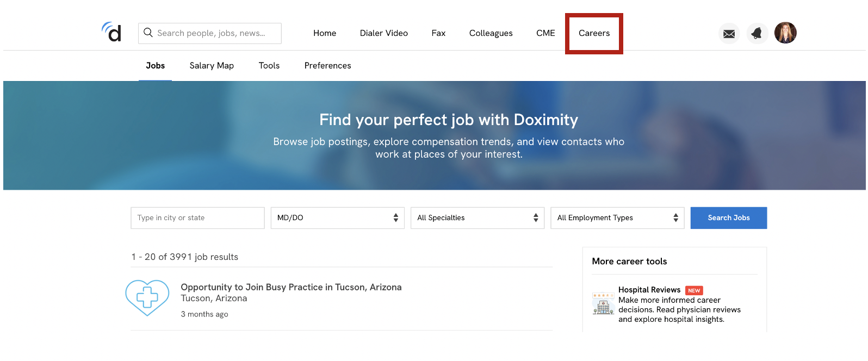Open the Hospital Reviews link
This screenshot has height=361, width=868.
coord(649,290)
